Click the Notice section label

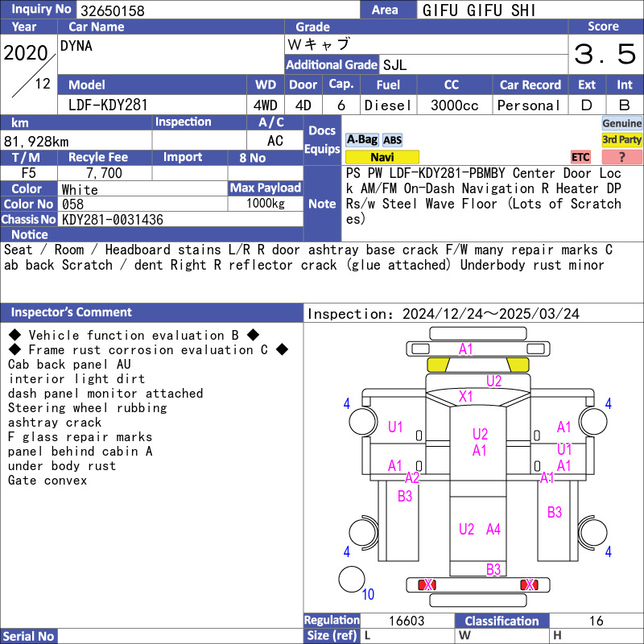click(x=29, y=234)
